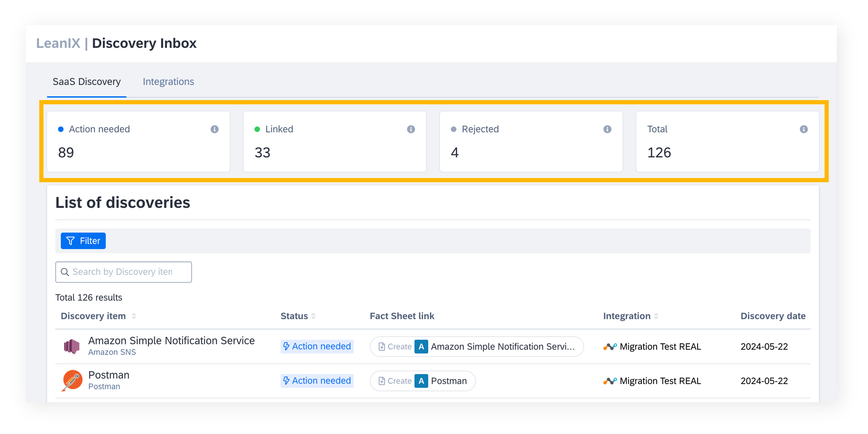Focus the Search by Discovery item field
This screenshot has width=868, height=434.
coord(123,272)
